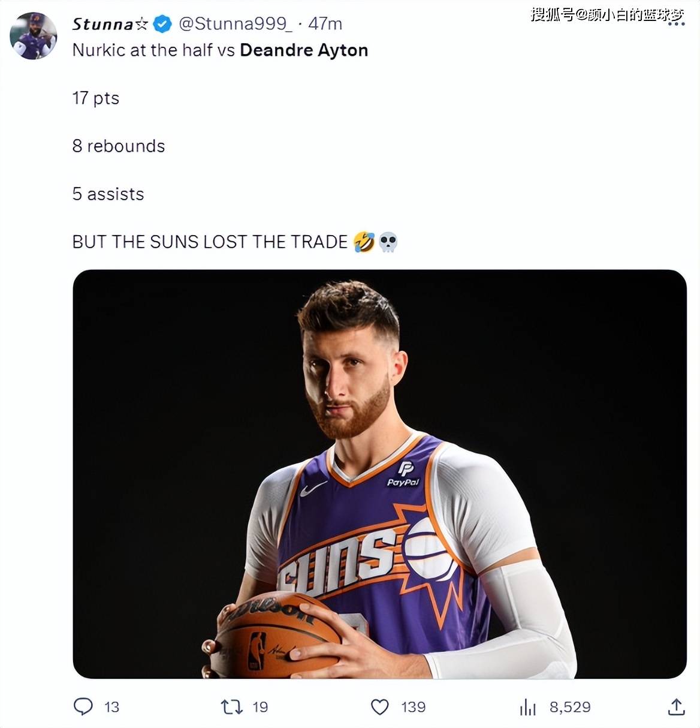This screenshot has width=700, height=728.
Task: Click the display name Stunna
Action: [102, 24]
